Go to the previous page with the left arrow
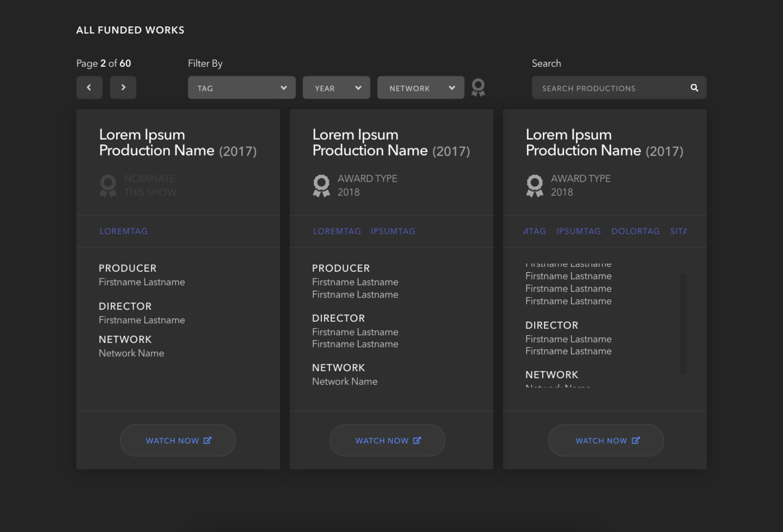 [x=89, y=88]
